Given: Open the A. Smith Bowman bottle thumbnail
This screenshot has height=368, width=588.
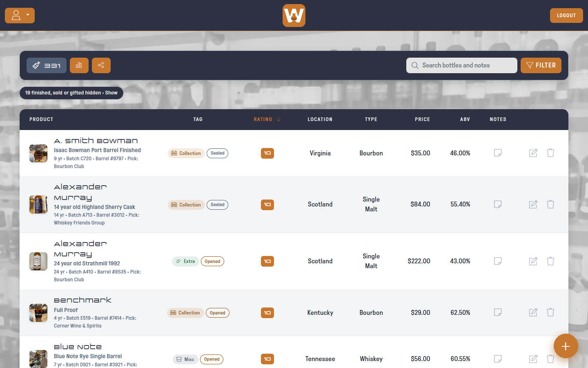Looking at the screenshot, I should [x=38, y=153].
